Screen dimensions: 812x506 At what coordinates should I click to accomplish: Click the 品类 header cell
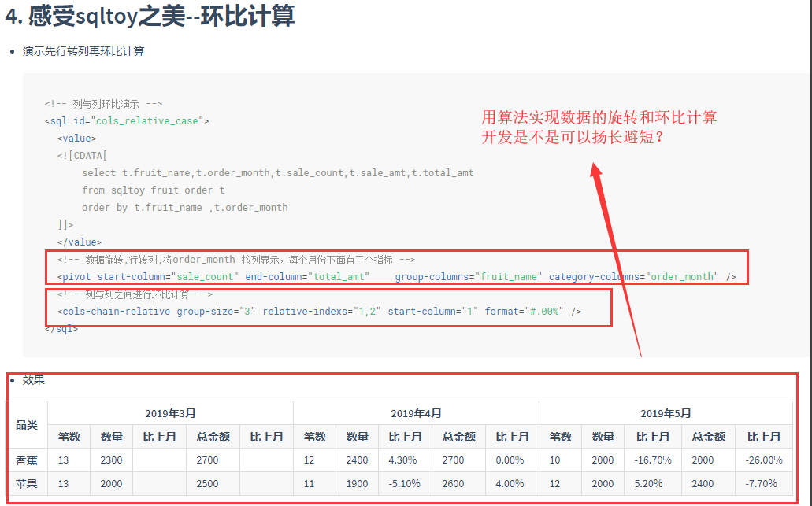pos(27,425)
